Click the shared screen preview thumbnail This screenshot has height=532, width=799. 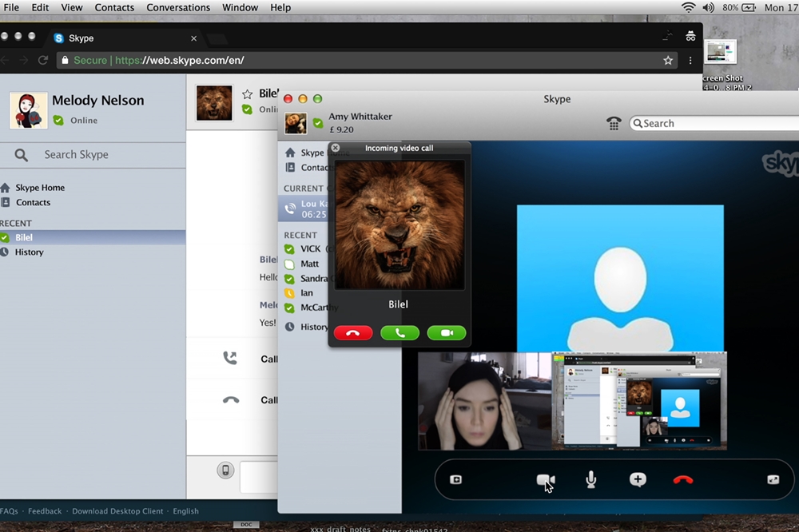pyautogui.click(x=639, y=401)
